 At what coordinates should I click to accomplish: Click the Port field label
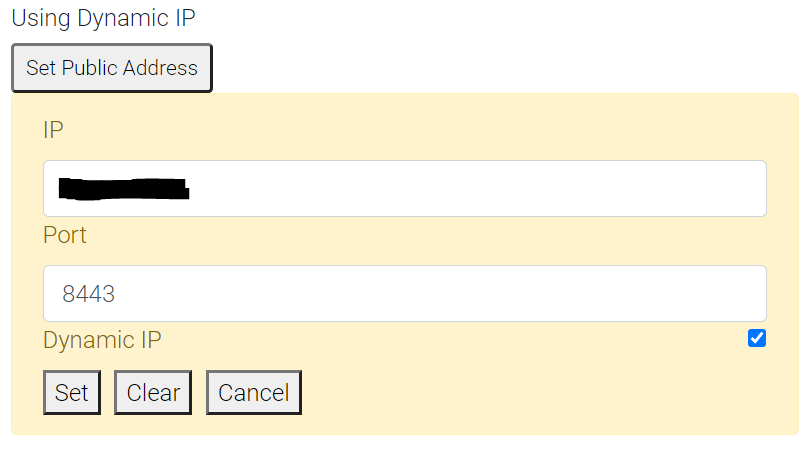(x=65, y=235)
